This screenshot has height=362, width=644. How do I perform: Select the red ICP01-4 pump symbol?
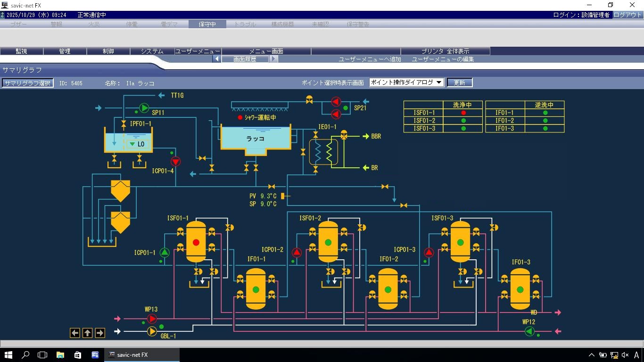point(175,162)
